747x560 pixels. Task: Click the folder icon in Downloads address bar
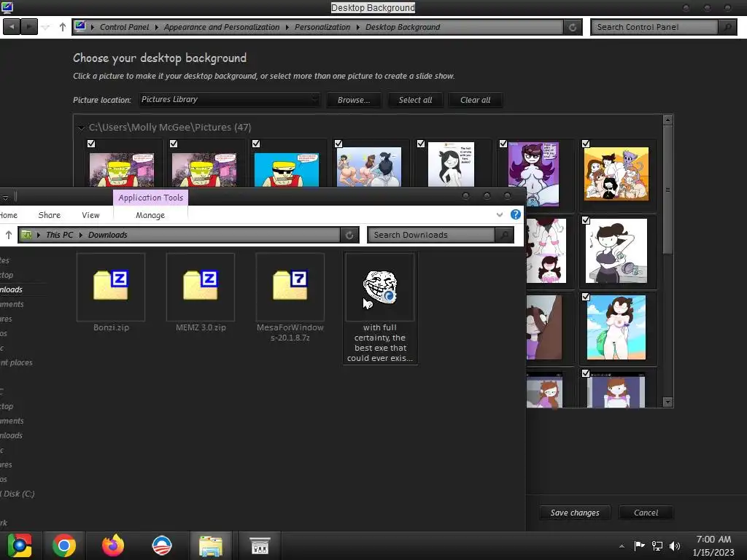coord(27,235)
